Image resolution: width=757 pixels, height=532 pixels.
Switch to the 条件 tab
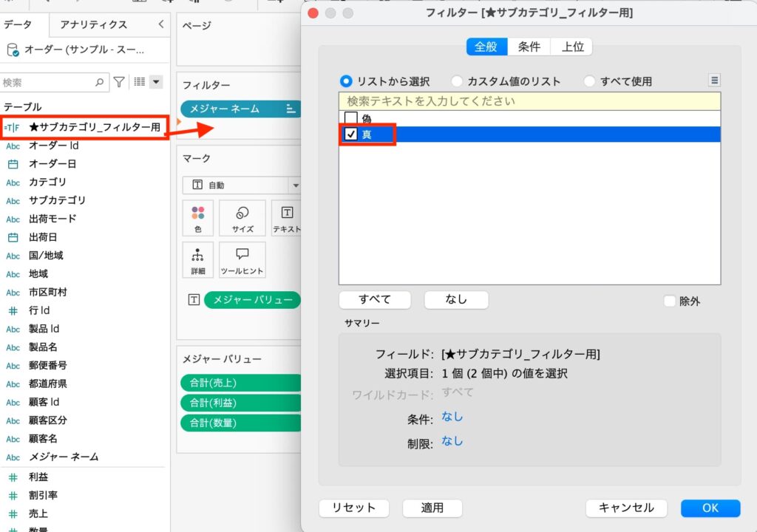coord(529,47)
